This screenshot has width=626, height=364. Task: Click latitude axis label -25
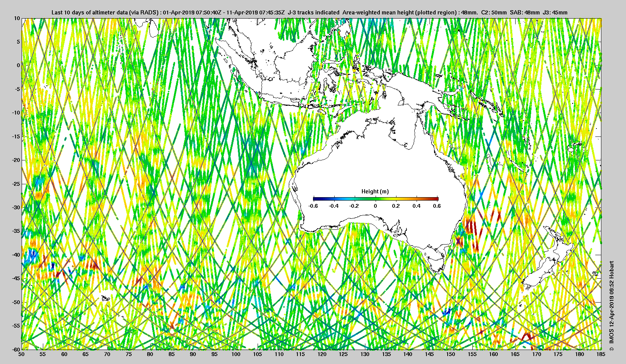pyautogui.click(x=16, y=184)
